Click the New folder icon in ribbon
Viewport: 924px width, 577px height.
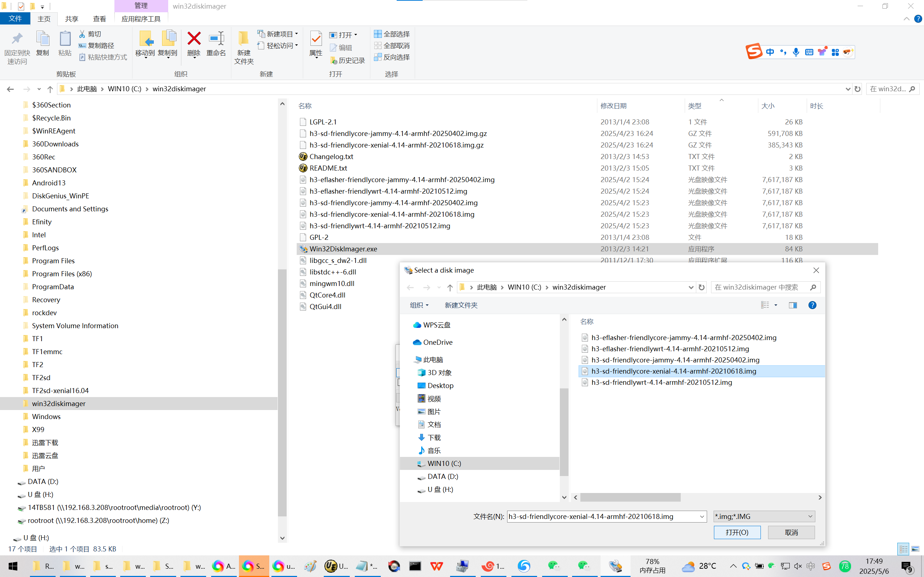244,39
